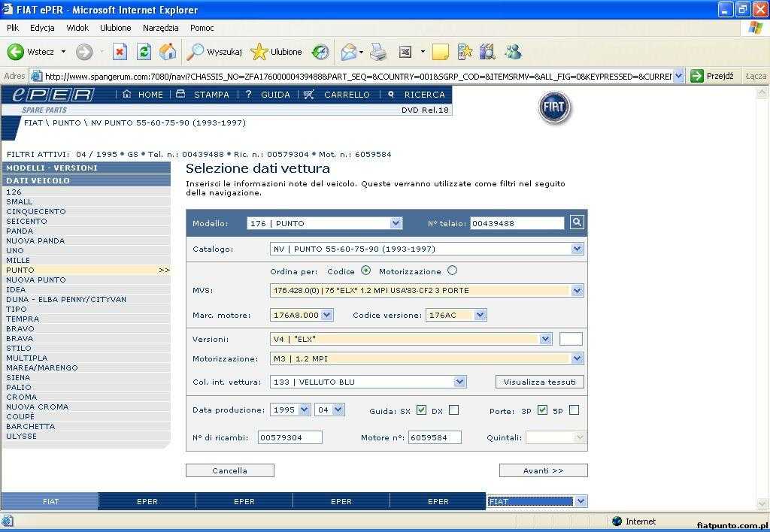Select ULYSSE in the model list
Viewport: 770px width, 532px height.
click(22, 437)
